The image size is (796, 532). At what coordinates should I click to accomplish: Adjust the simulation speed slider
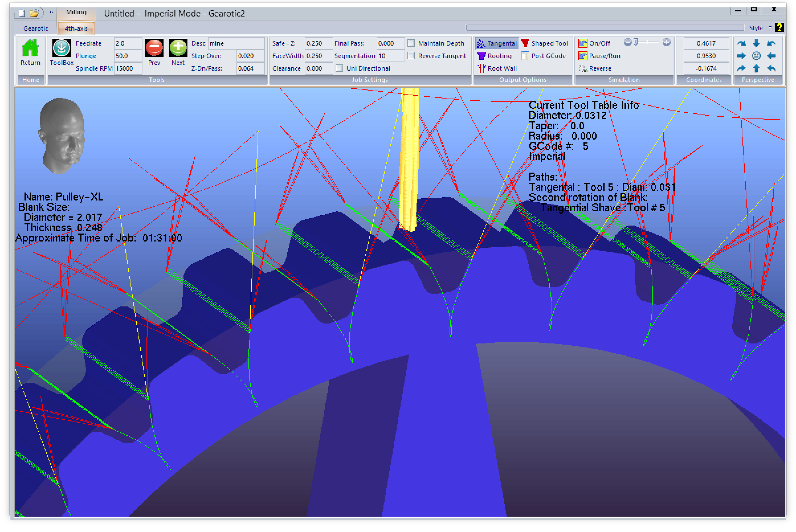point(636,42)
